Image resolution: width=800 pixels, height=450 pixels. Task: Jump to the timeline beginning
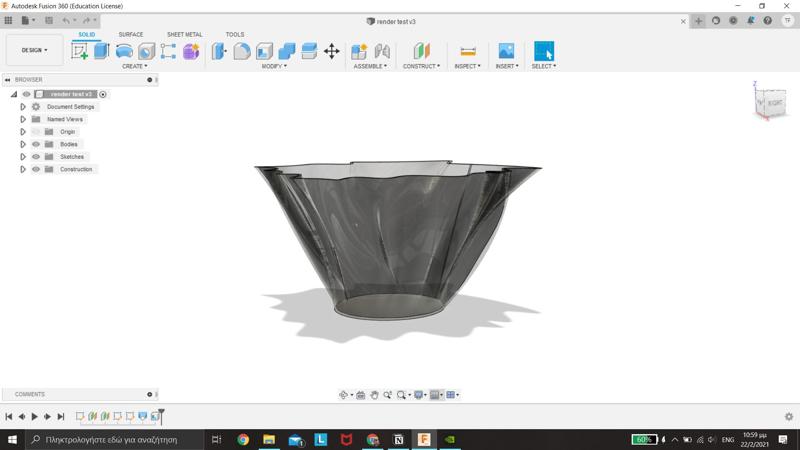(9, 416)
